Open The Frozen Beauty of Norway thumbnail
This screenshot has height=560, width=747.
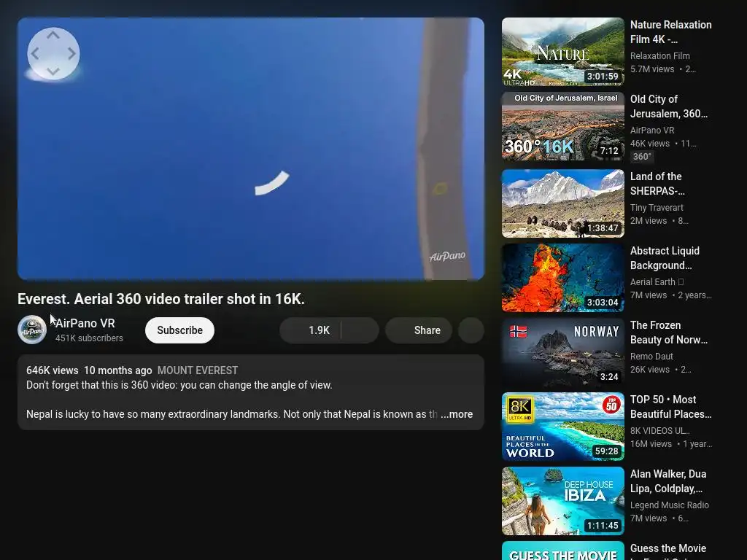562,352
